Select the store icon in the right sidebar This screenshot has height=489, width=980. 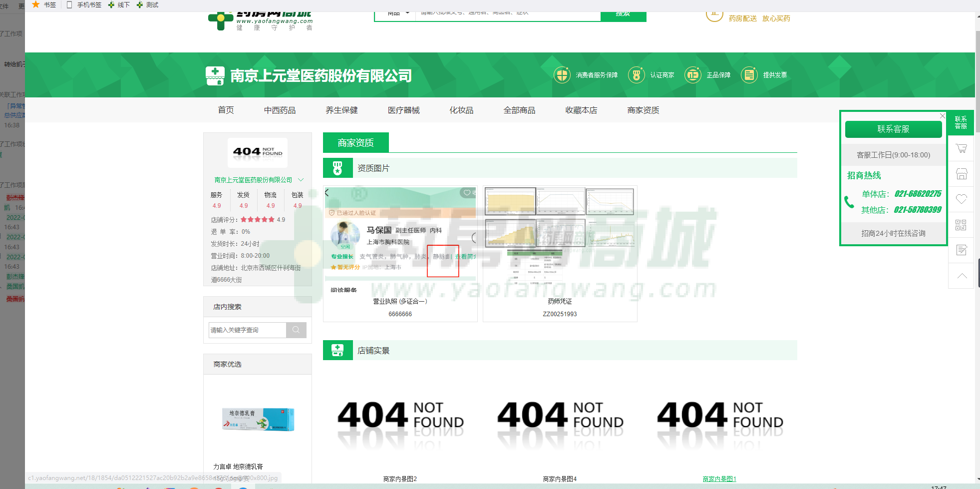(x=961, y=173)
